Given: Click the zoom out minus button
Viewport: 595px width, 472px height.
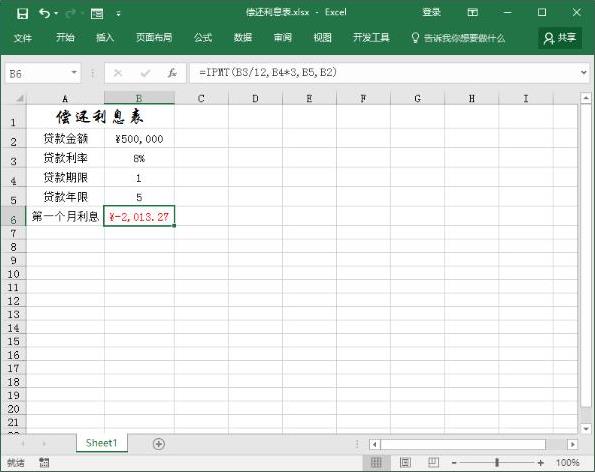Looking at the screenshot, I should 454,463.
